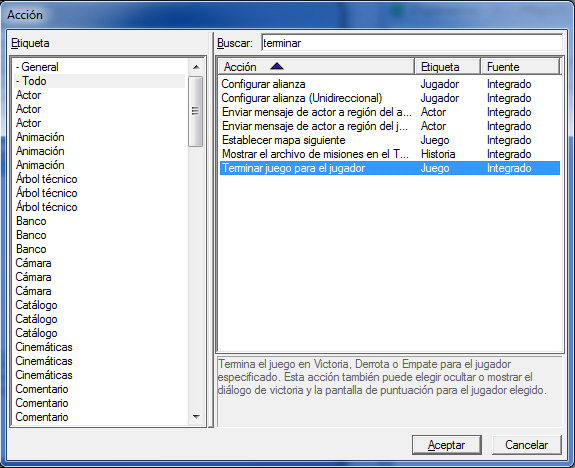The height and width of the screenshot is (468, 575).
Task: Click the Aceptar button
Action: 447,445
